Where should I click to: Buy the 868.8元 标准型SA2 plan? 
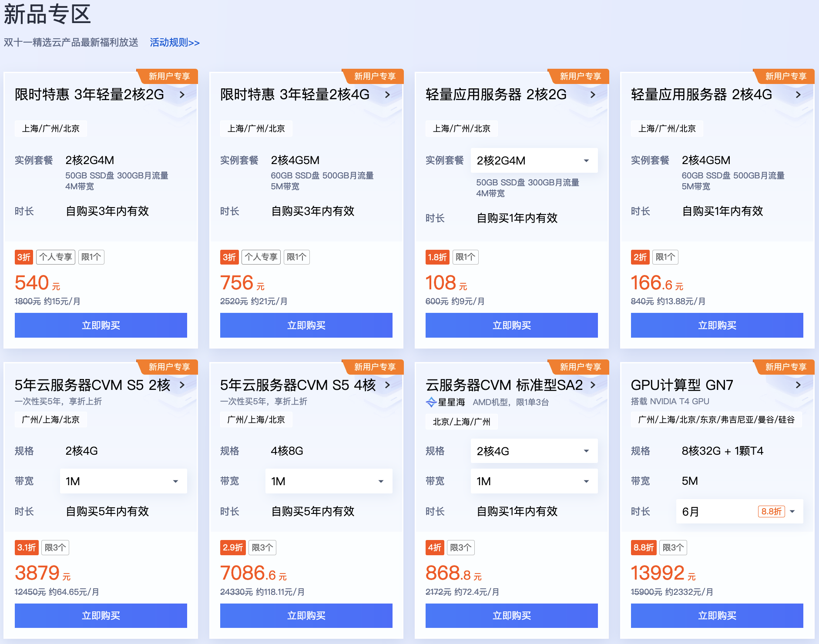pyautogui.click(x=512, y=616)
